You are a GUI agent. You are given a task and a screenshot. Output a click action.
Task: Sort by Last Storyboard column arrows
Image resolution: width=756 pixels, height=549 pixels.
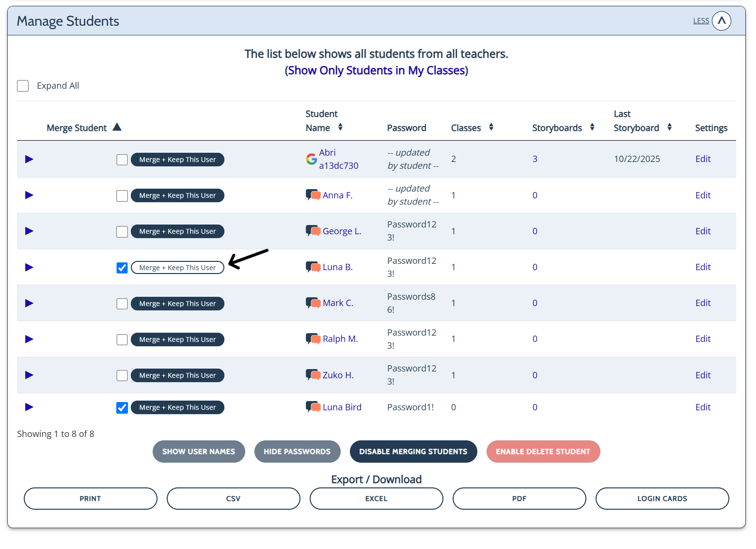pos(669,127)
